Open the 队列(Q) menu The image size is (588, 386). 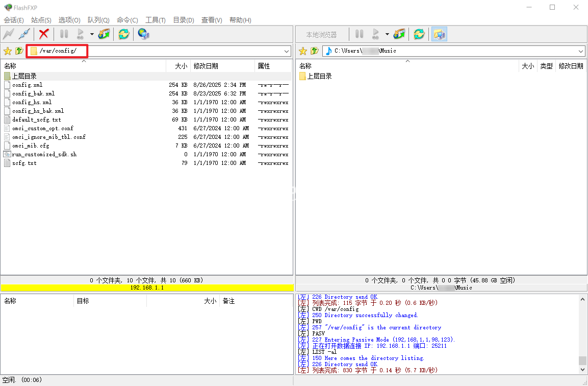coord(98,20)
